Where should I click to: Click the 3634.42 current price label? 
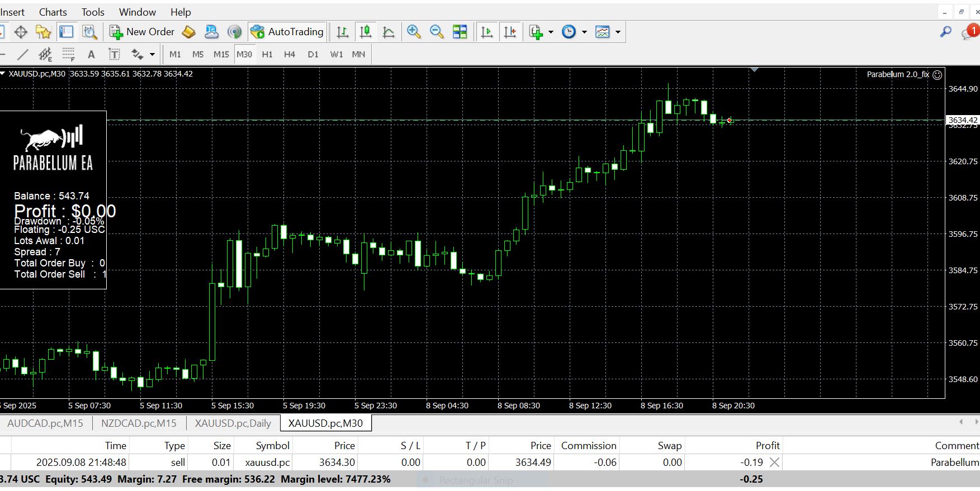pos(962,120)
